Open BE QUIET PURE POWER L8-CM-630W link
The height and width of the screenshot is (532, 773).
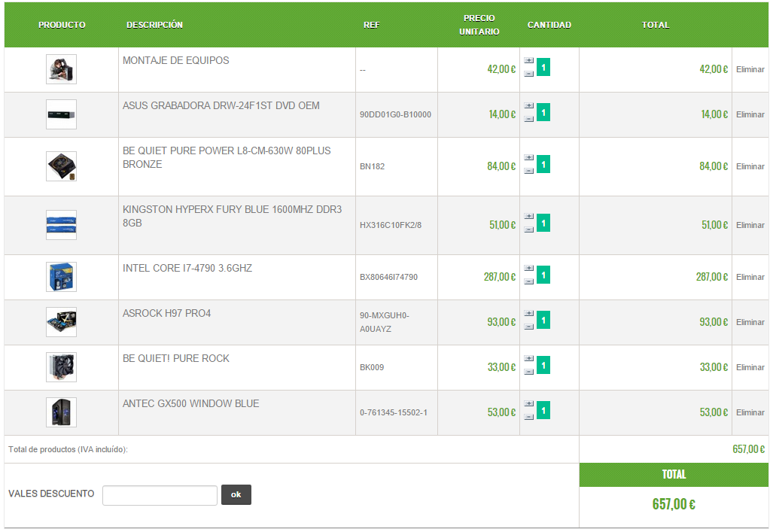[x=227, y=157]
